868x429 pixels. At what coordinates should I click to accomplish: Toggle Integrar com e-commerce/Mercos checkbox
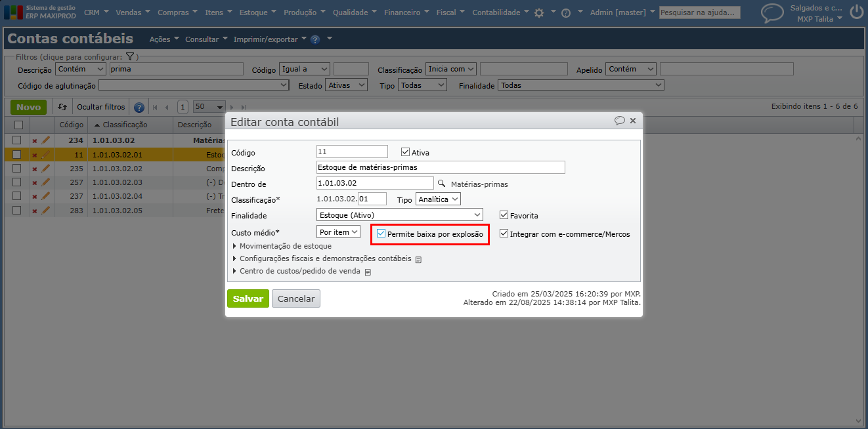(504, 234)
